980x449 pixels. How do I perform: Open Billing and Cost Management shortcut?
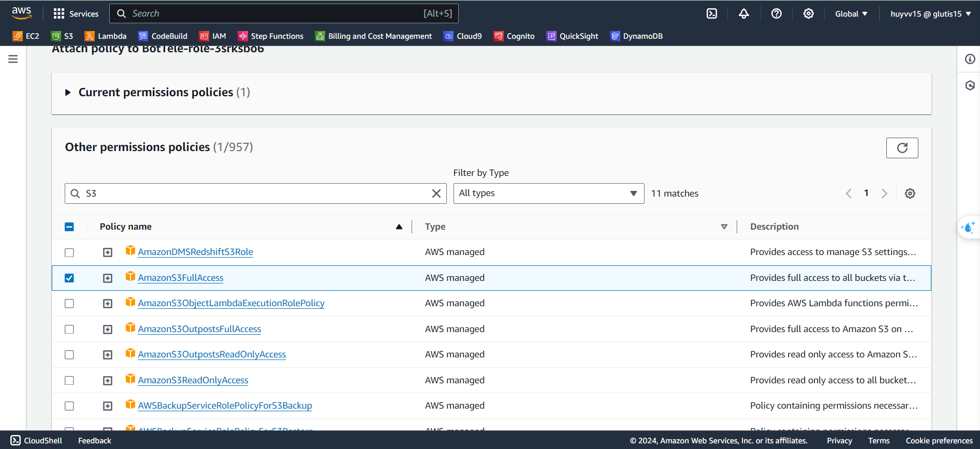coord(373,36)
